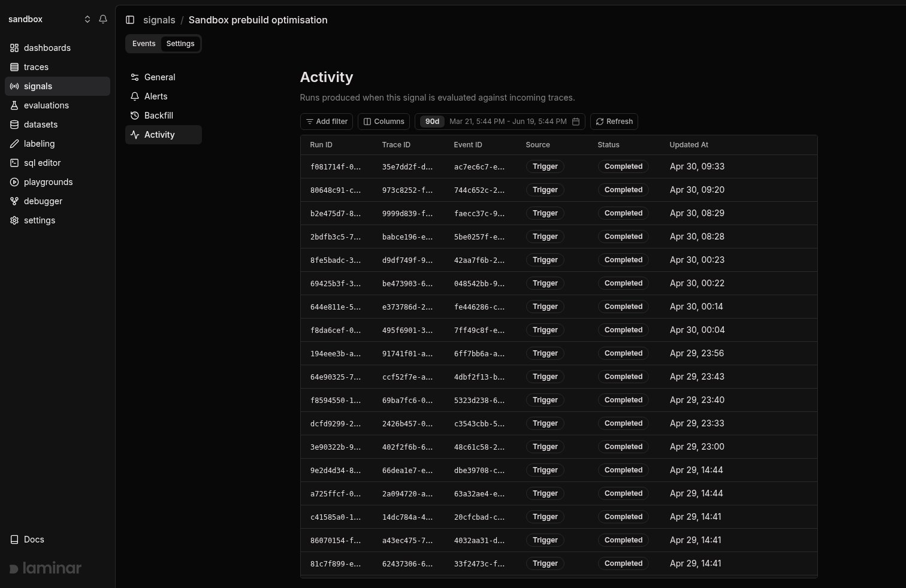Click timestamp Apr 29, 23:00
This screenshot has width=906, height=588.
tap(697, 447)
